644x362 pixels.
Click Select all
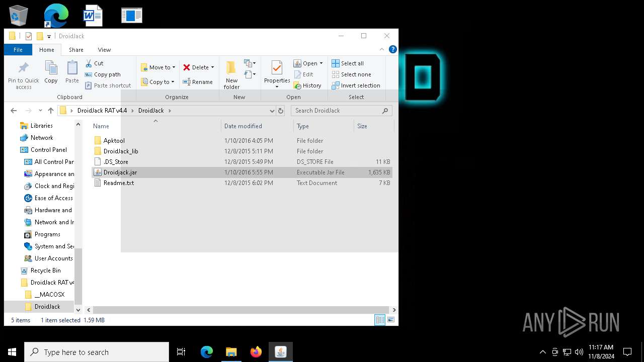[x=348, y=63]
